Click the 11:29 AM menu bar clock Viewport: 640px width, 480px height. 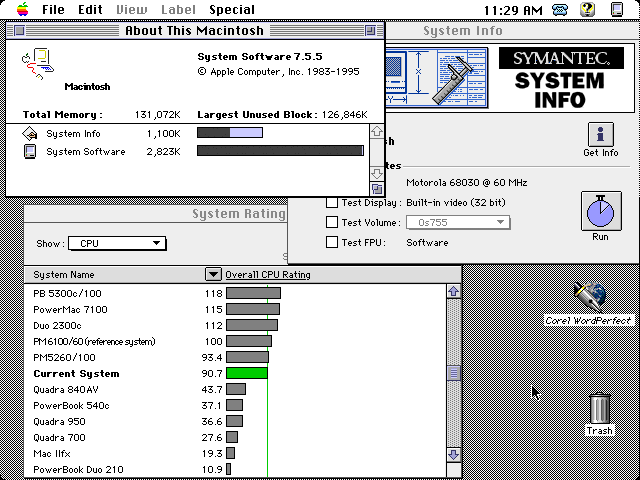tap(513, 10)
